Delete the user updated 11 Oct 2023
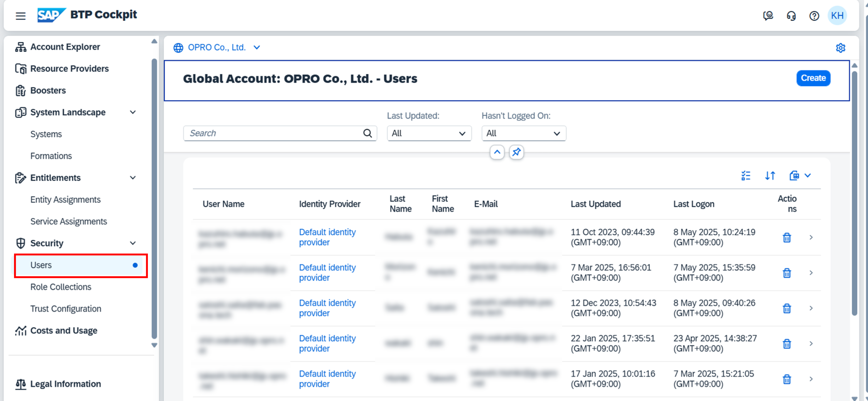Viewport: 868px width, 401px height. pos(787,237)
